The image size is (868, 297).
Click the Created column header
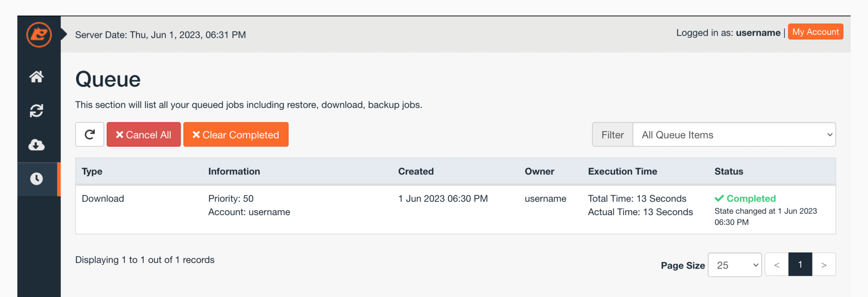pyautogui.click(x=416, y=171)
